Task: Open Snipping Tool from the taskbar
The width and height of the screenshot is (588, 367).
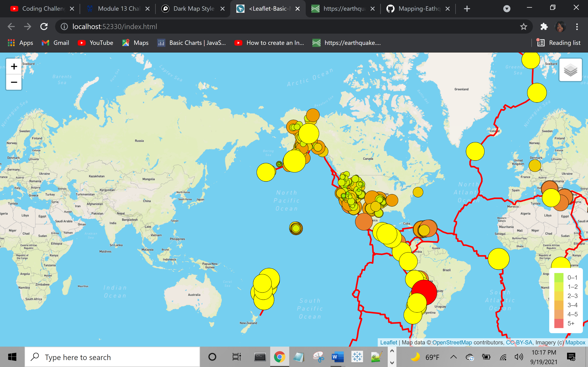Action: tap(318, 357)
